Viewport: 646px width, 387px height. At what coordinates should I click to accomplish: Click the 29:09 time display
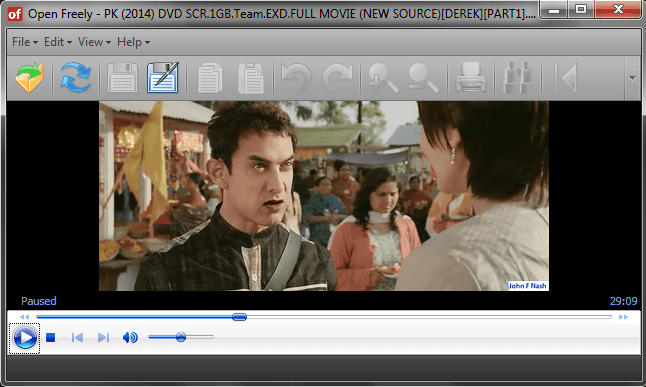[623, 301]
